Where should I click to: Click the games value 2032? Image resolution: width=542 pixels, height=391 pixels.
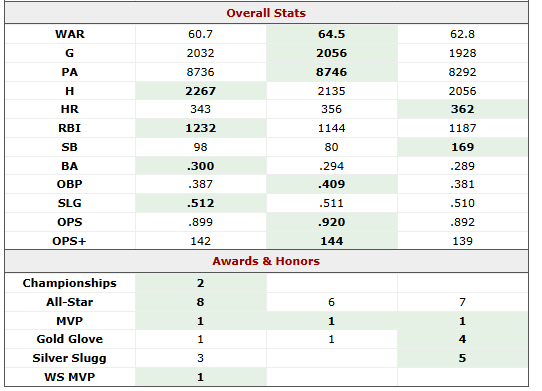pos(200,53)
